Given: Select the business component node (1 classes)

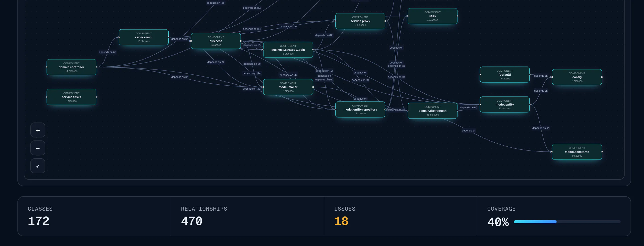Looking at the screenshot, I should pyautogui.click(x=216, y=41).
